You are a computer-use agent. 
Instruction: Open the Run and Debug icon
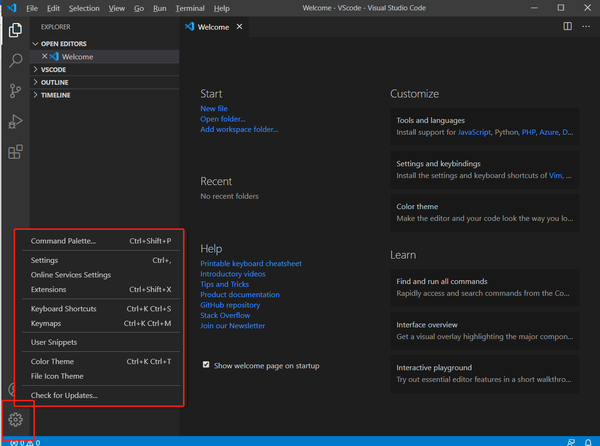[15, 122]
